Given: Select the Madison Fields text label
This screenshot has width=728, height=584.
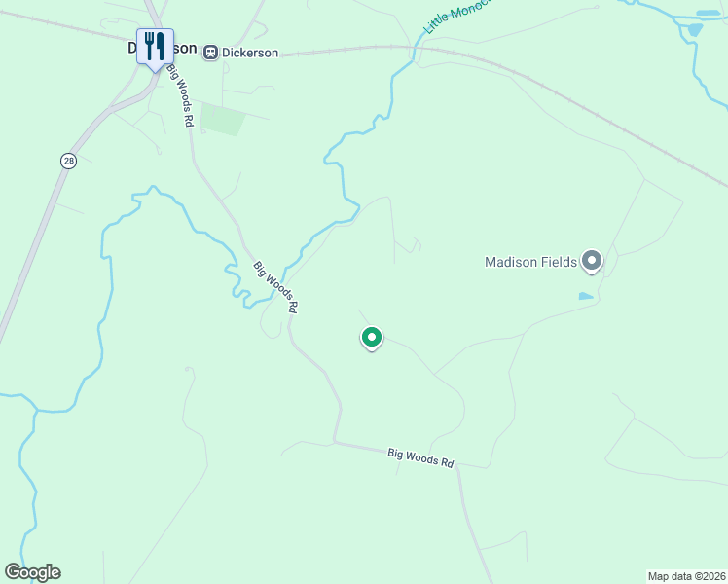Looking at the screenshot, I should pyautogui.click(x=530, y=262).
